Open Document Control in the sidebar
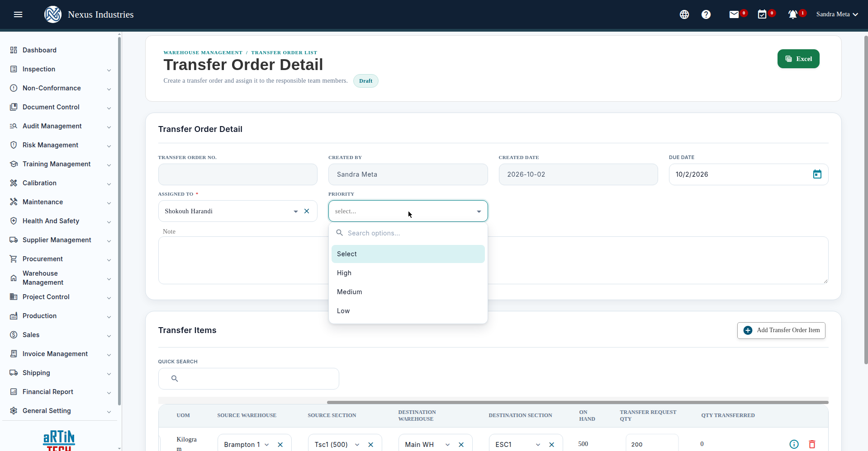 pos(51,107)
